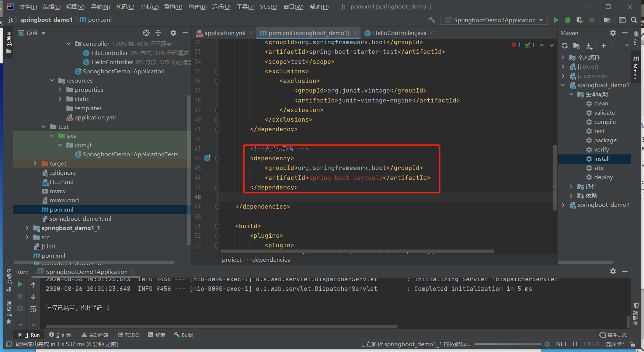Download Maven sources and documentation
Viewport: 644px width, 352px height.
coord(589,46)
